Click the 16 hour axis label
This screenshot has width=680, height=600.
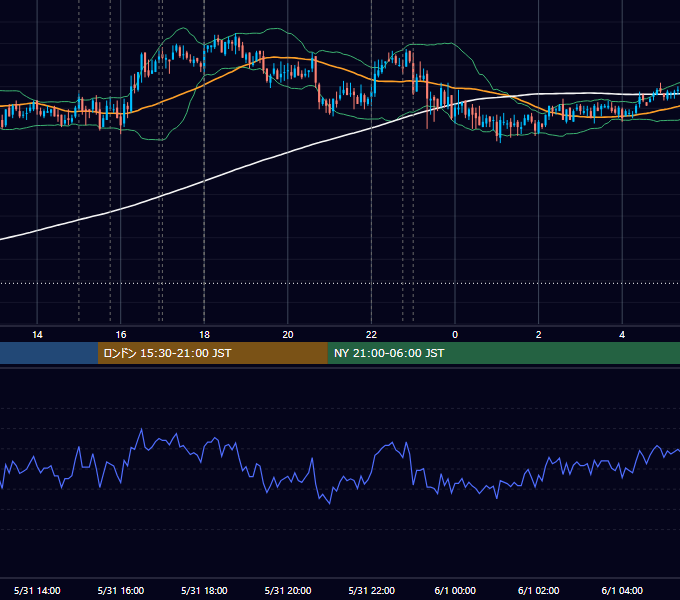pos(121,335)
